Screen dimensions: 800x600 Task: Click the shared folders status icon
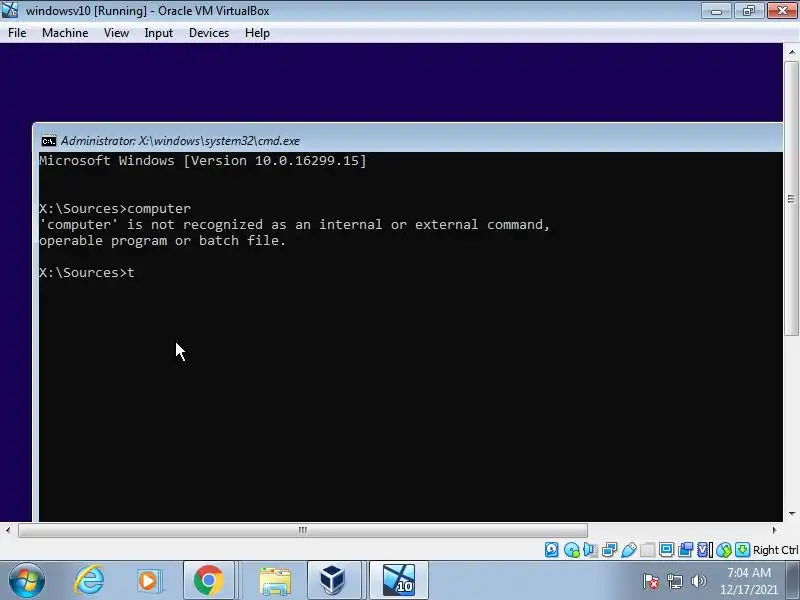[x=647, y=549]
